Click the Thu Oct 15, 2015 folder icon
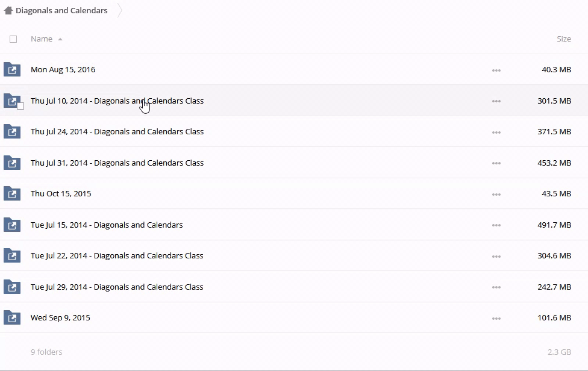Screen dimensions: 588x371 point(12,194)
